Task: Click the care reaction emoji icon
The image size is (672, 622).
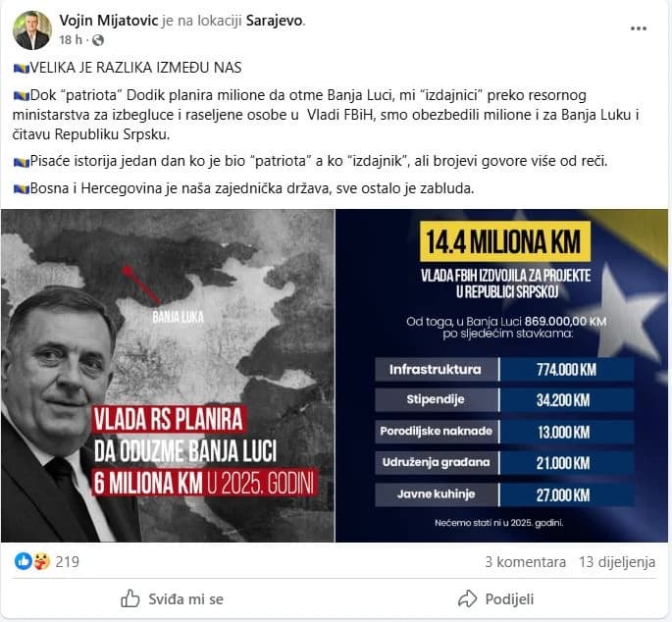Action: click(x=41, y=561)
